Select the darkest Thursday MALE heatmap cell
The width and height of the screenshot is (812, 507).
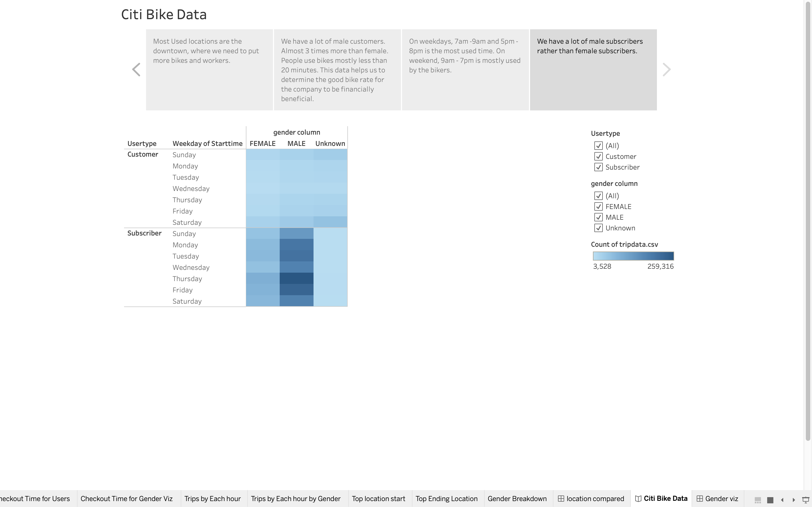pos(296,278)
